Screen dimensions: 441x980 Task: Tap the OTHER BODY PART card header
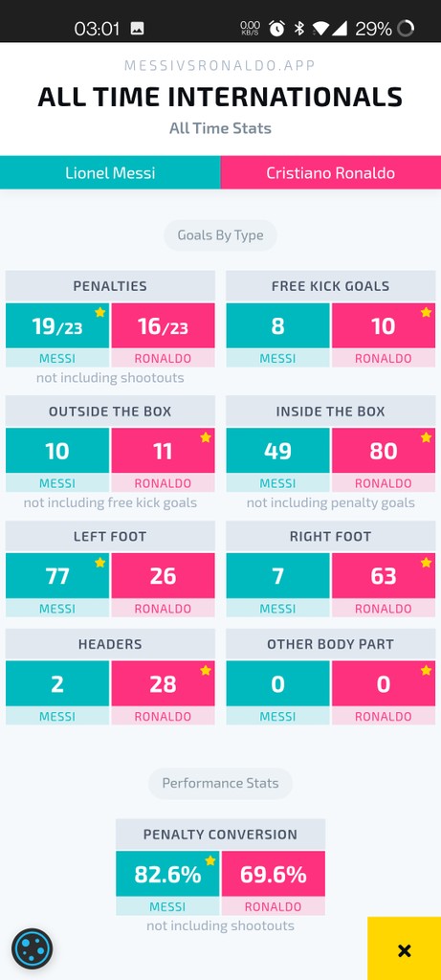[x=330, y=644]
